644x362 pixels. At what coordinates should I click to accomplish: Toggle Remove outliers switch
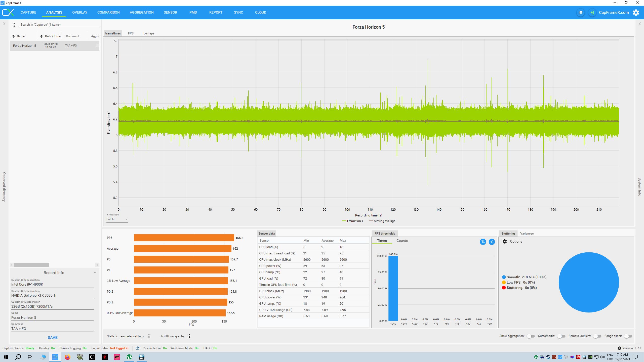[x=597, y=336]
